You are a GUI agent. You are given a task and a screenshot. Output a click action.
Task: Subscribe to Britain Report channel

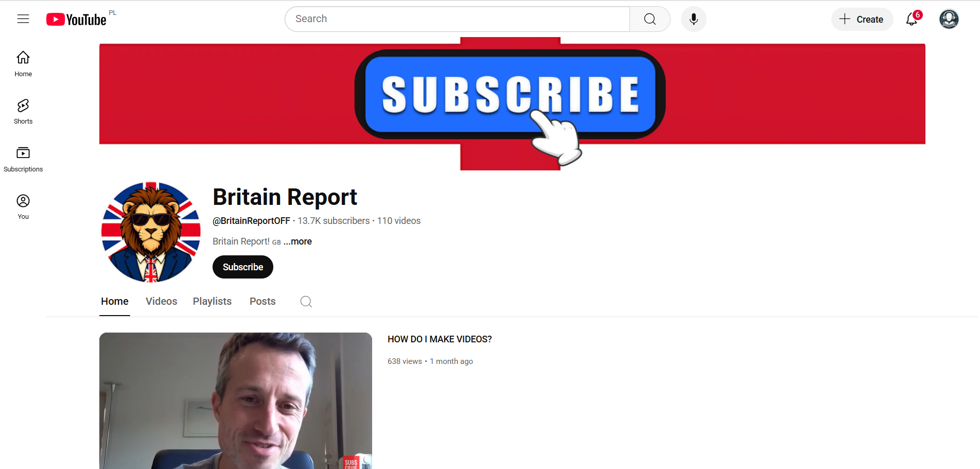[x=243, y=267]
